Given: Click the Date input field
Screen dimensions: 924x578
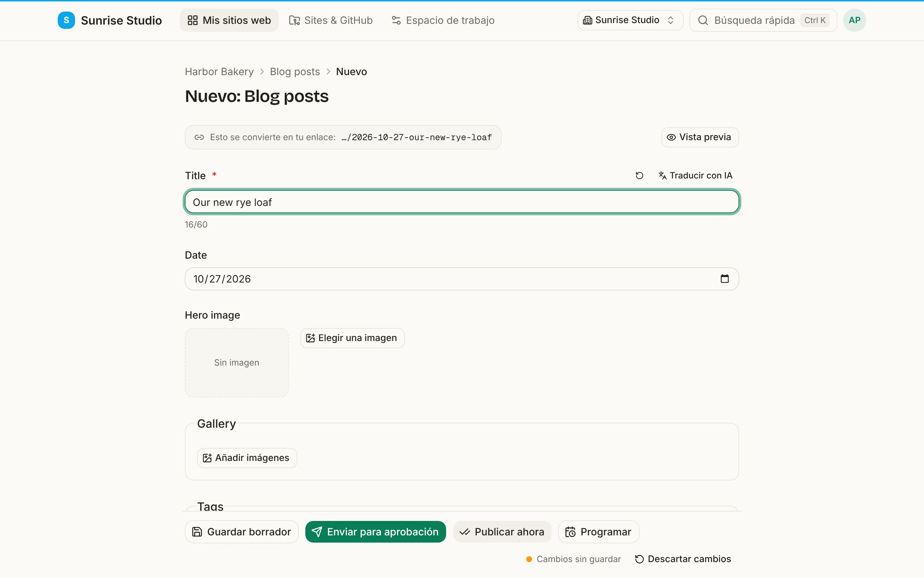Looking at the screenshot, I should coord(462,279).
